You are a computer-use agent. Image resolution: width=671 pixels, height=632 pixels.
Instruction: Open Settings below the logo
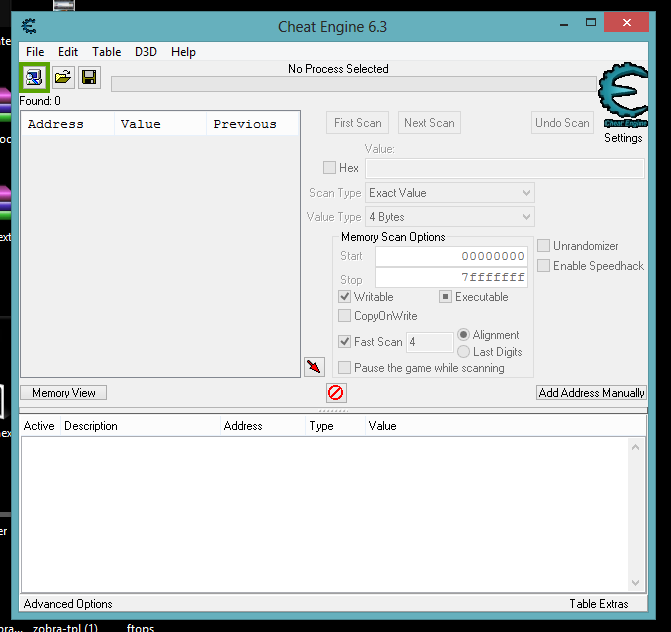623,138
